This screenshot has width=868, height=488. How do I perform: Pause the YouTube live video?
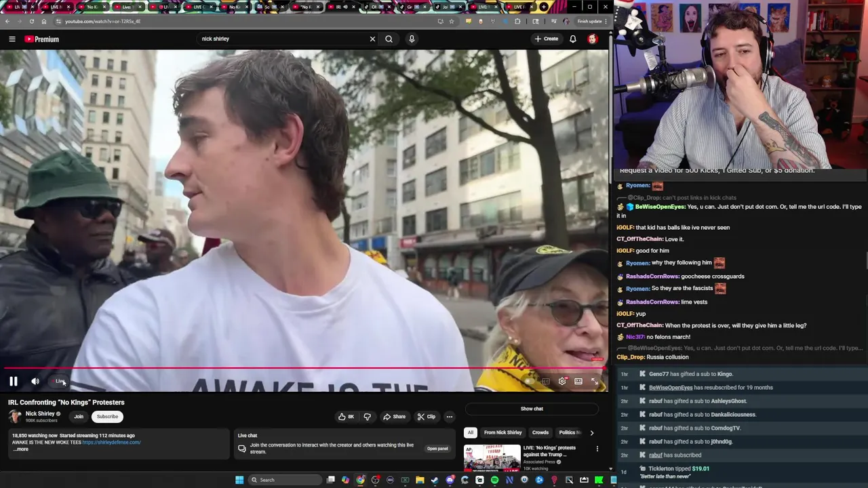(13, 382)
